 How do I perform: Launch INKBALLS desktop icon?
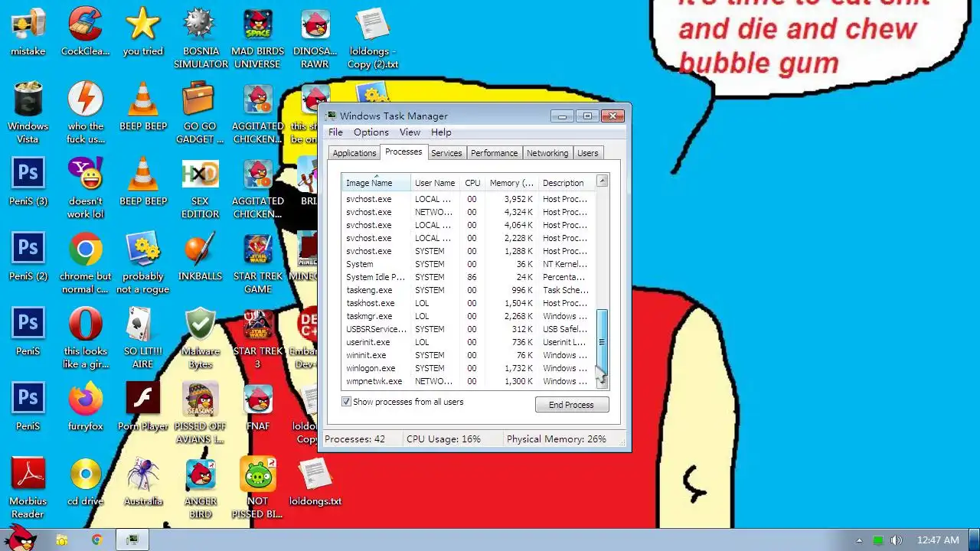(200, 256)
